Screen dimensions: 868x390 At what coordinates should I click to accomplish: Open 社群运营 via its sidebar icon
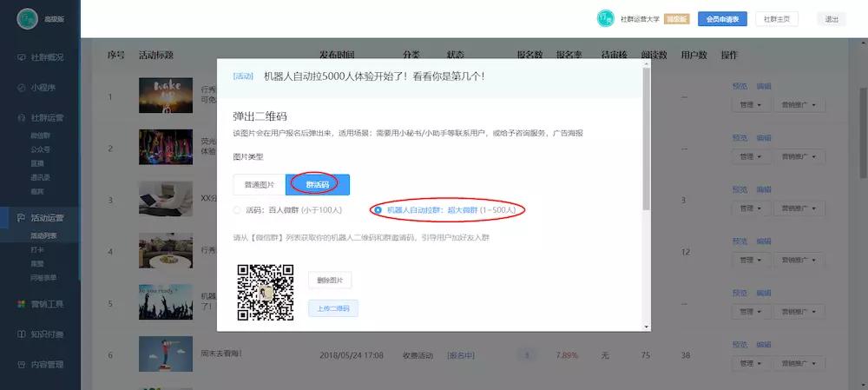pos(21,118)
